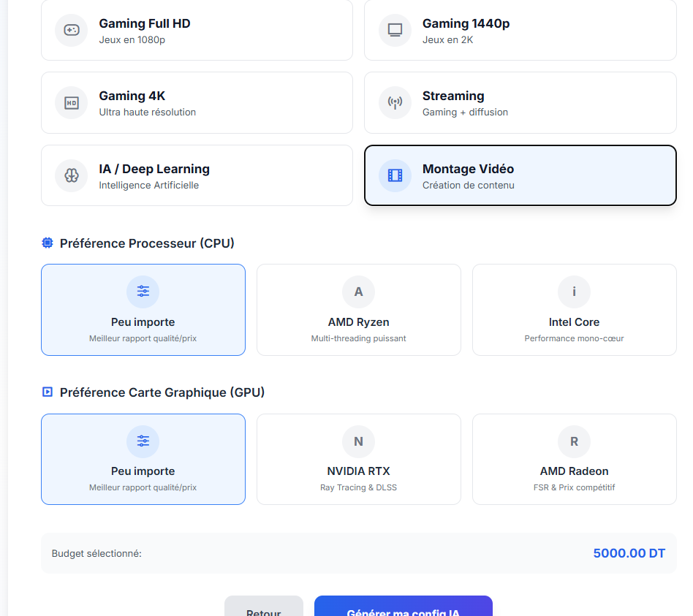
Task: Select Intel Core processor preference
Action: tap(574, 310)
